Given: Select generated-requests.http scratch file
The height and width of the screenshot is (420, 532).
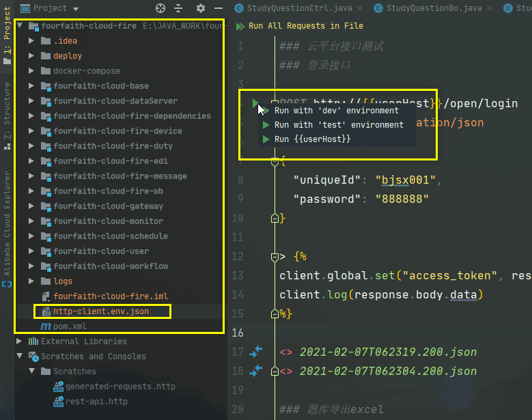Looking at the screenshot, I should 120,386.
